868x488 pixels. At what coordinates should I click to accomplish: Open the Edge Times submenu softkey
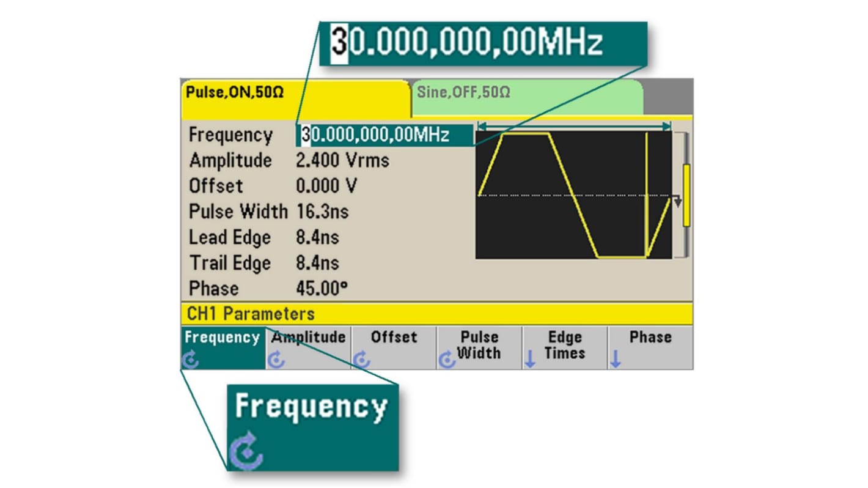[x=565, y=347]
